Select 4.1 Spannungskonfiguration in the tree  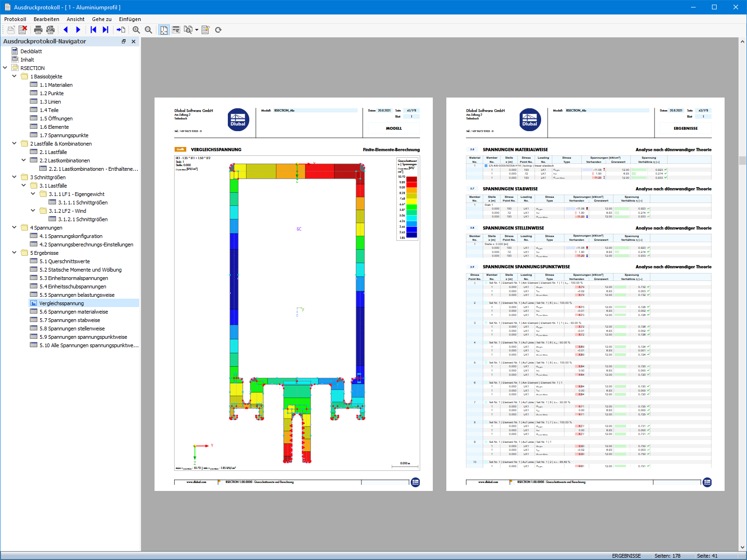coord(71,236)
